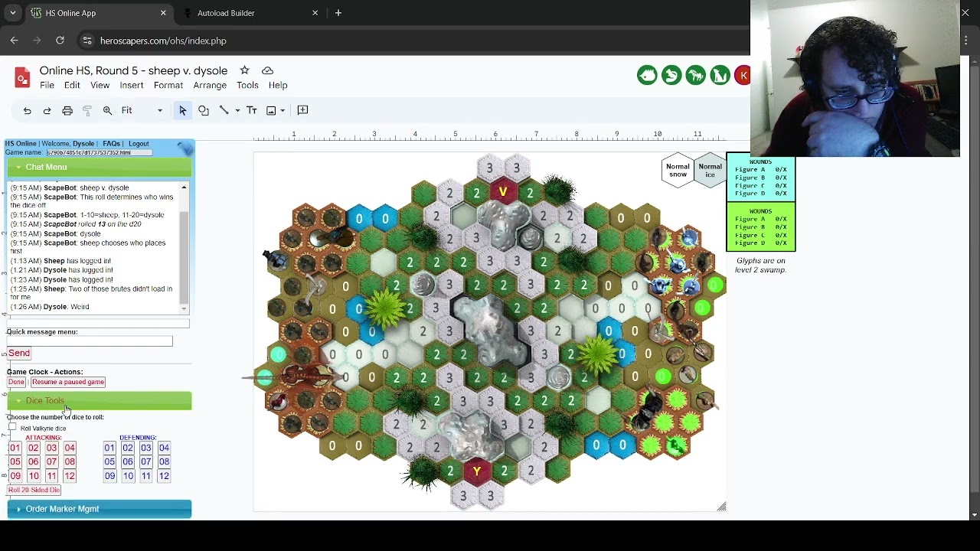The width and height of the screenshot is (980, 551).
Task: Roll 12 attacking dice
Action: pyautogui.click(x=70, y=476)
